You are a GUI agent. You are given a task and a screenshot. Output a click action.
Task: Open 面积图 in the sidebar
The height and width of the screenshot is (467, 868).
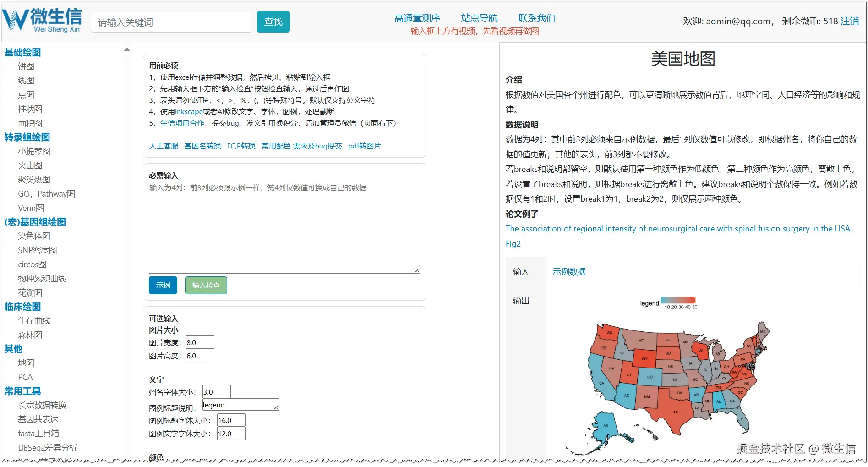click(x=30, y=123)
